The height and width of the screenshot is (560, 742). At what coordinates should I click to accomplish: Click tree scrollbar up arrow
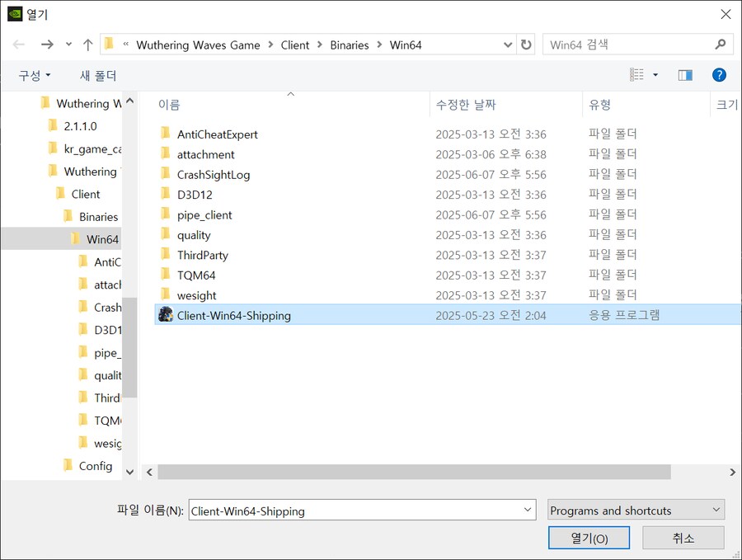tap(129, 101)
